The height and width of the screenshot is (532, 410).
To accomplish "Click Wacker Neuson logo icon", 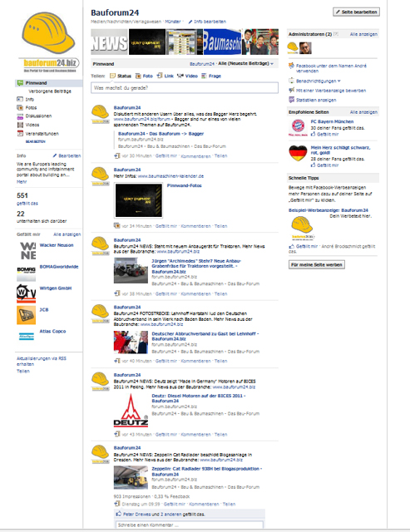I will 26,250.
